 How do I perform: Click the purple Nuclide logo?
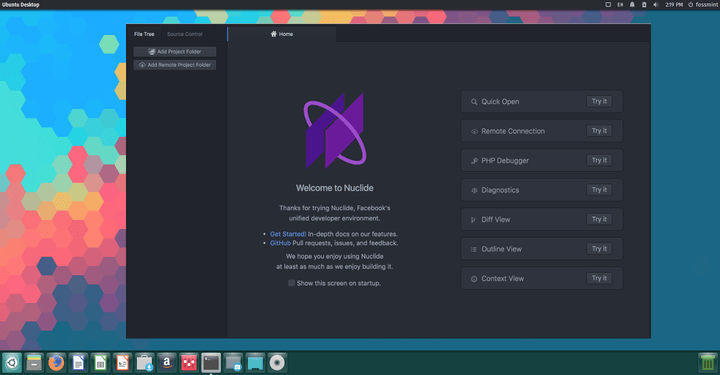tap(335, 130)
